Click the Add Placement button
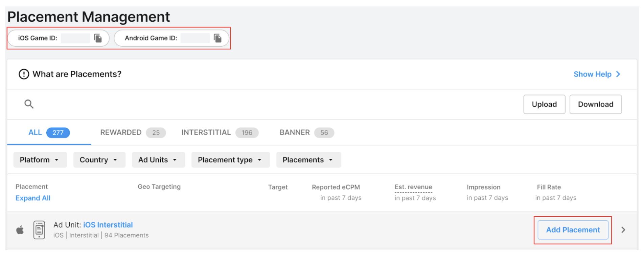Screen dimensions: 644x260 coord(573,230)
